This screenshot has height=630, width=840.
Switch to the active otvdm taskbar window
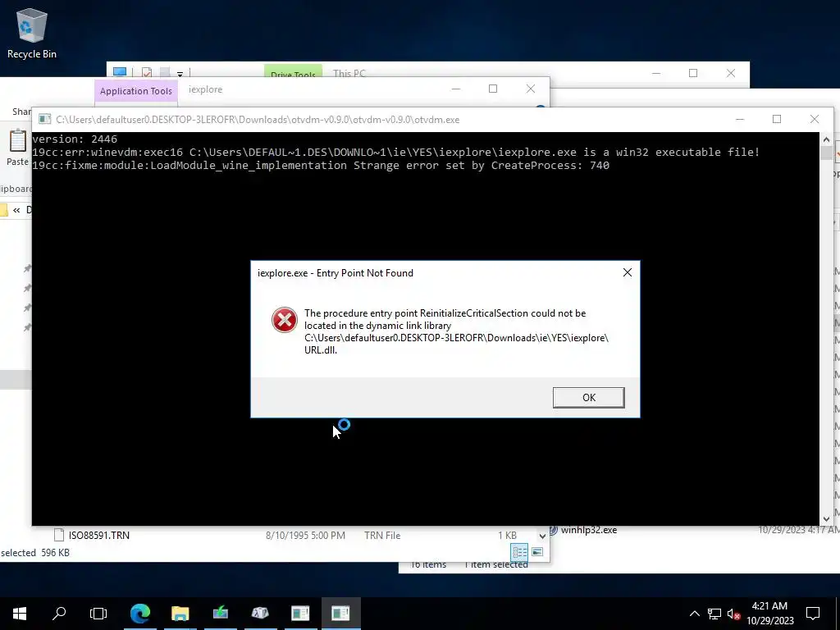[x=340, y=614]
